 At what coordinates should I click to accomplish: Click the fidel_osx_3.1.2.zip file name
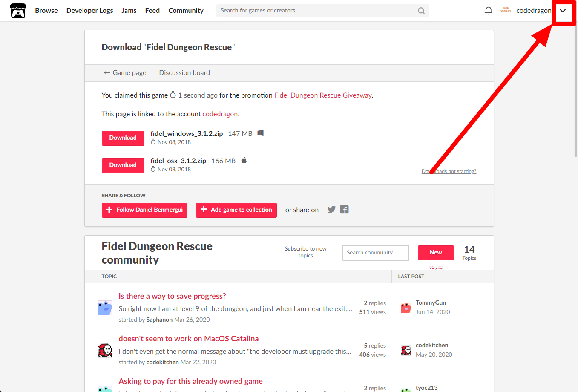178,161
